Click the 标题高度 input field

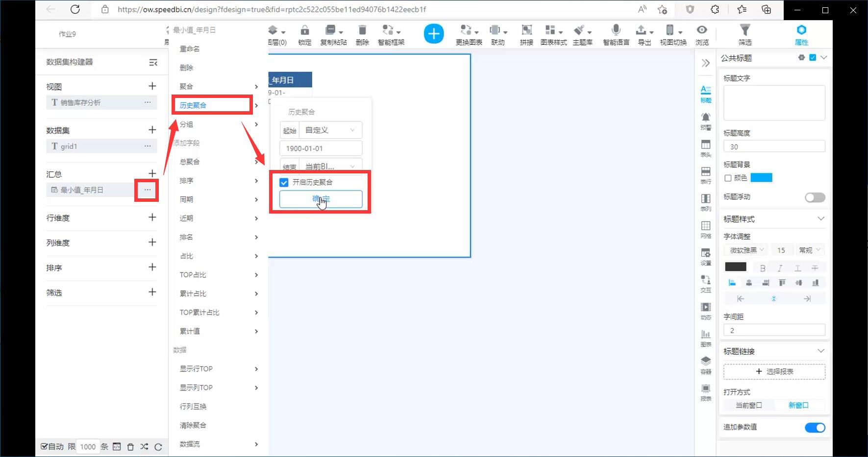(774, 146)
